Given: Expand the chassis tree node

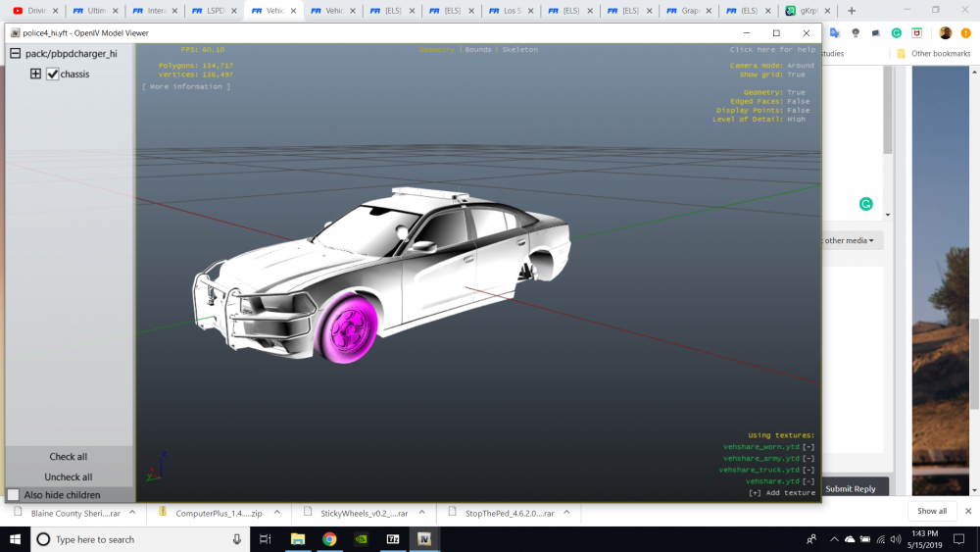Looking at the screenshot, I should (35, 74).
